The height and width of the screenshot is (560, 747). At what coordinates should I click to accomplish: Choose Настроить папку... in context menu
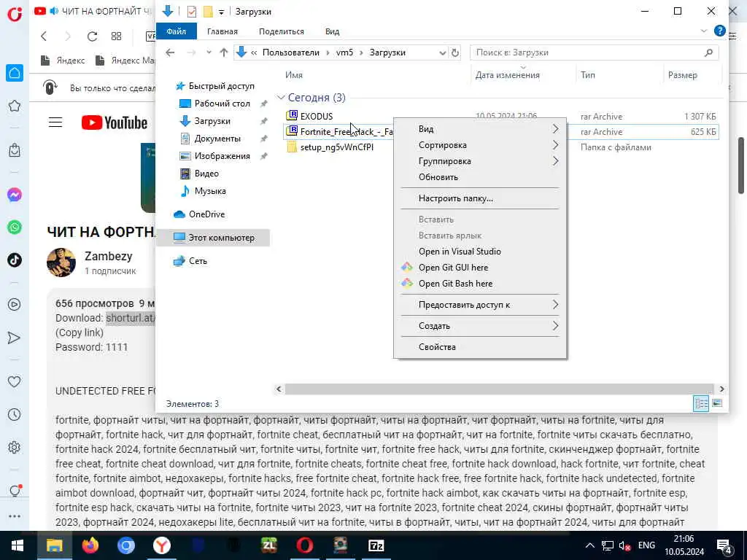[x=480, y=198]
